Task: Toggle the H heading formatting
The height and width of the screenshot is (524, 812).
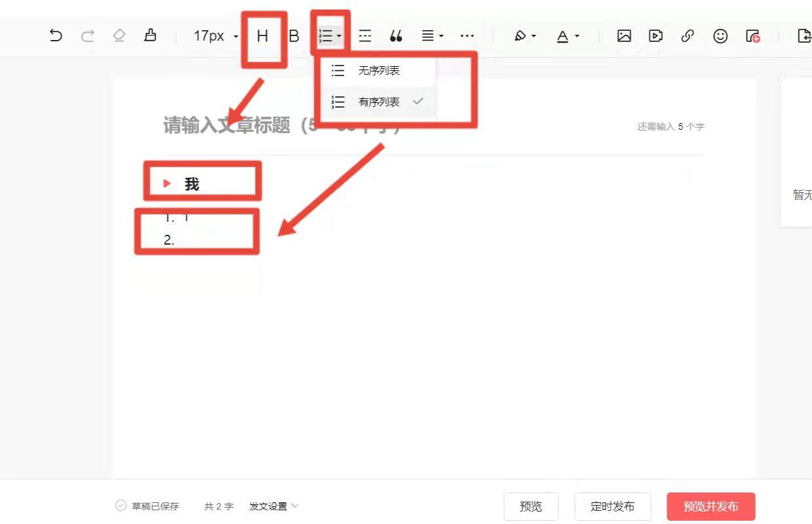Action: pyautogui.click(x=263, y=36)
